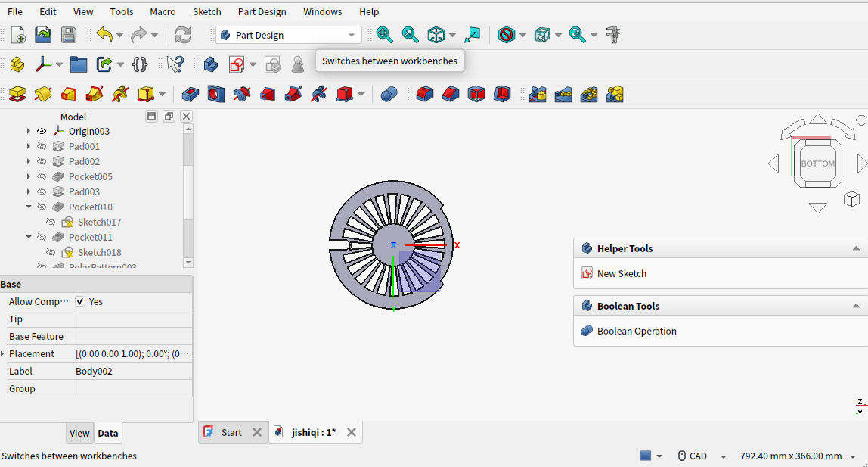Click the Boolean Operation toolbar sphere icon
The height and width of the screenshot is (467, 868).
(x=389, y=95)
